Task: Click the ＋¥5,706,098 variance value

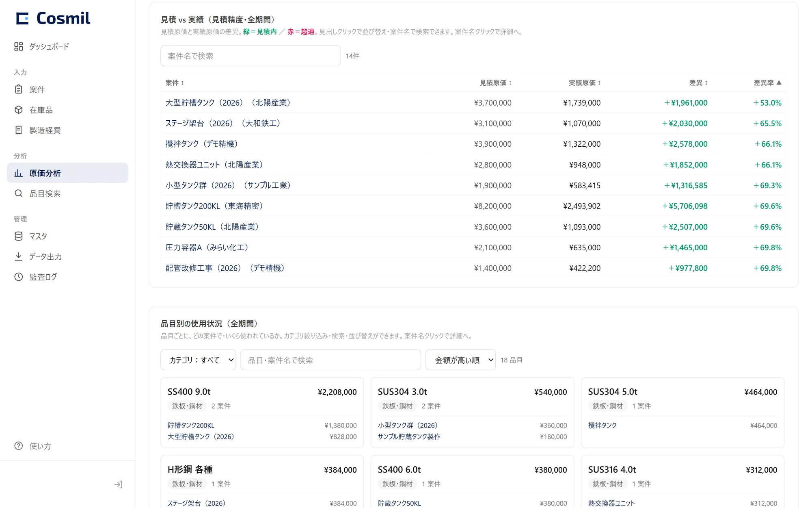Action: (685, 206)
